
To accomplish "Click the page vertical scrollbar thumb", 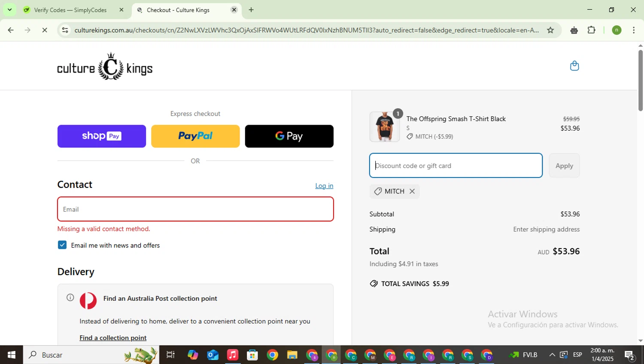I will [x=640, y=80].
